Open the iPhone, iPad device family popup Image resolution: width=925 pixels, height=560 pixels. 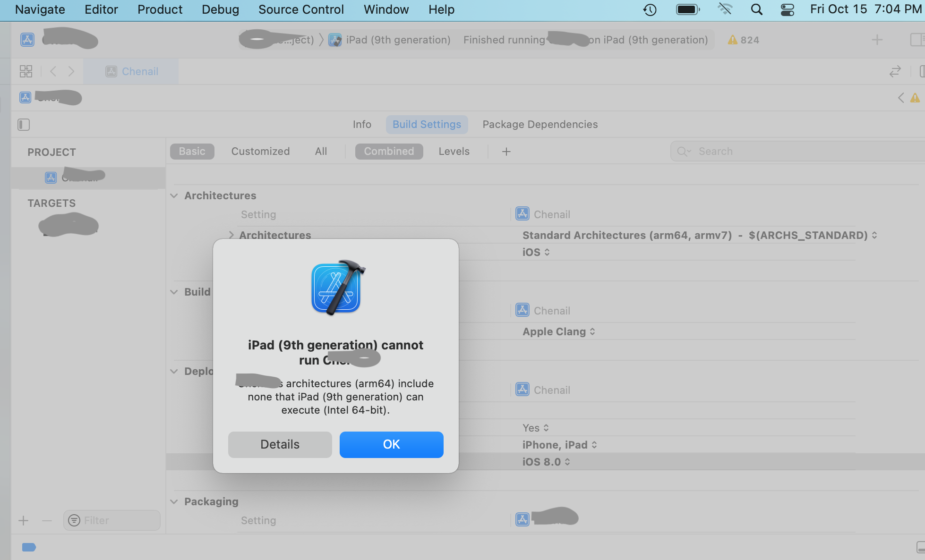559,445
